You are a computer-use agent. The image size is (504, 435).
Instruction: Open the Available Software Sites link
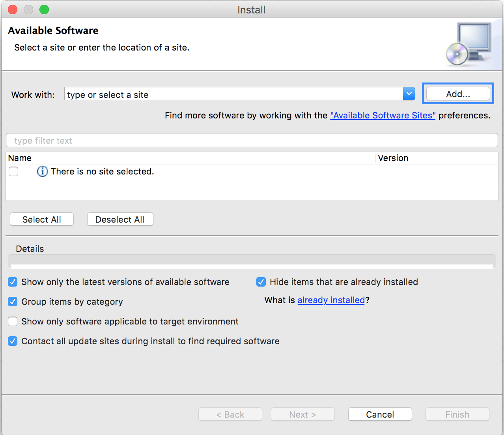coord(383,115)
